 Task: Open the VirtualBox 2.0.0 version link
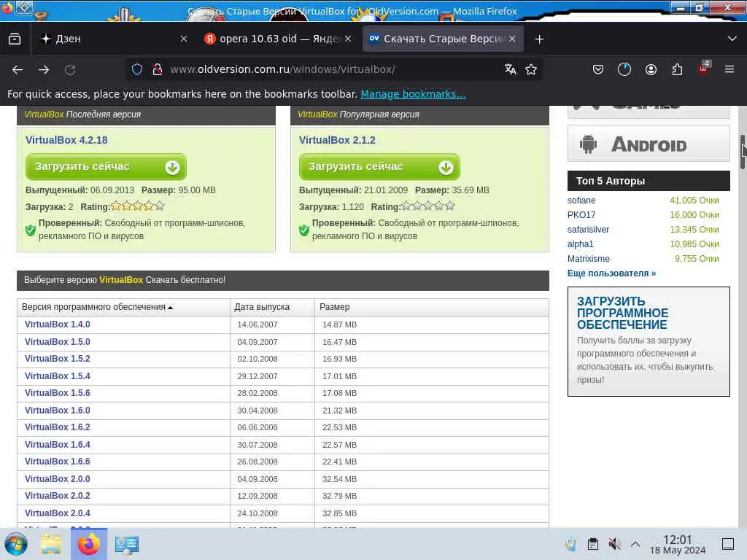pos(57,478)
